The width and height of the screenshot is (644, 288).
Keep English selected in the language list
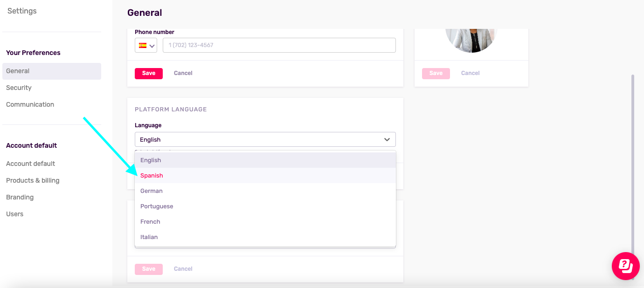(x=150, y=160)
